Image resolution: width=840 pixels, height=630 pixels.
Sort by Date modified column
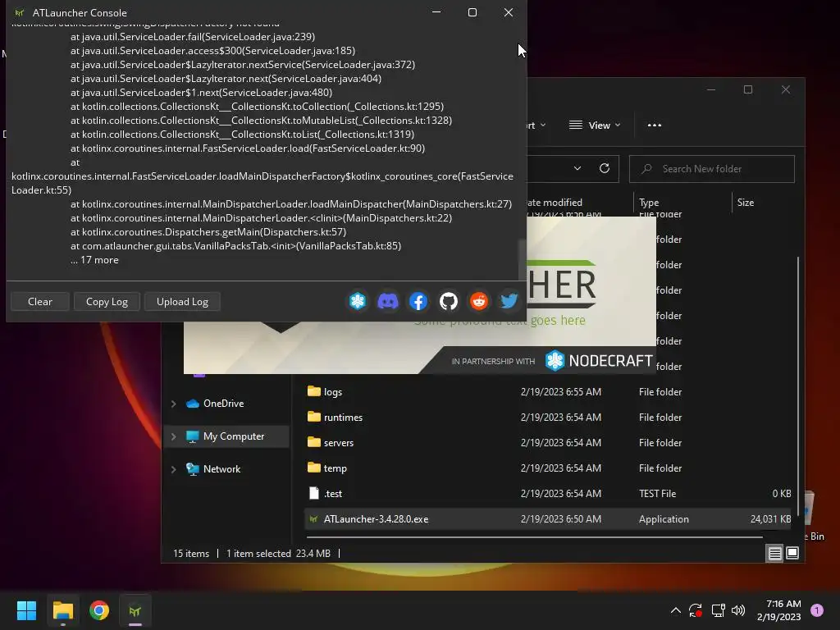click(578, 203)
